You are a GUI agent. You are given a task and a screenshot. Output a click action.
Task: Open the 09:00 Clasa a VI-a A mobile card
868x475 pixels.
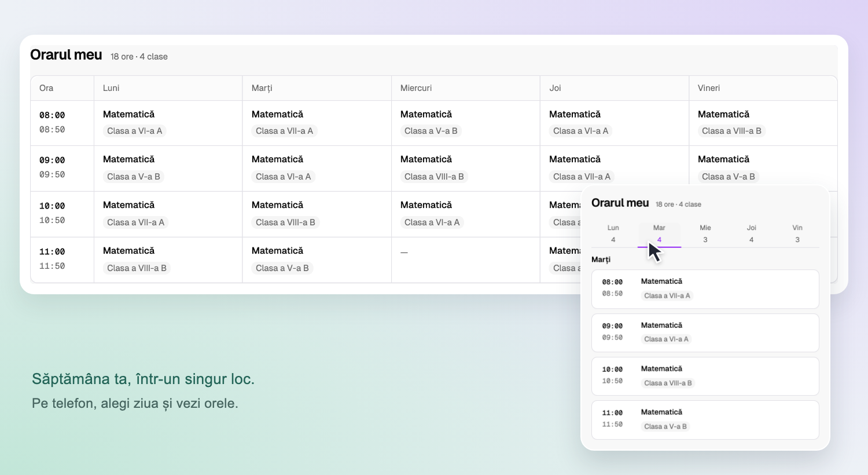pyautogui.click(x=705, y=332)
